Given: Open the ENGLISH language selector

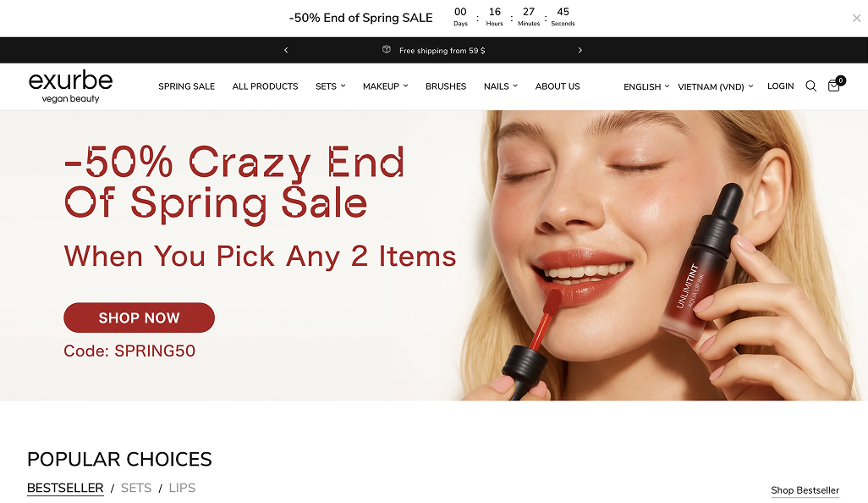Looking at the screenshot, I should (x=646, y=87).
